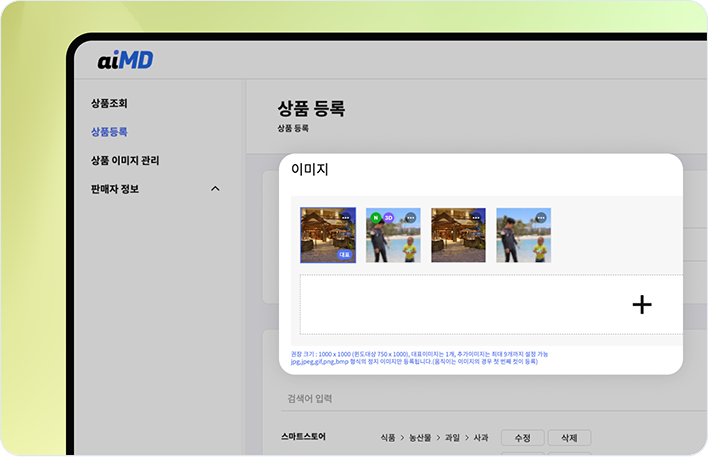Viewport: 708px width, 457px height.
Task: Open options on the 대표 resort thumbnail
Action: tap(345, 217)
